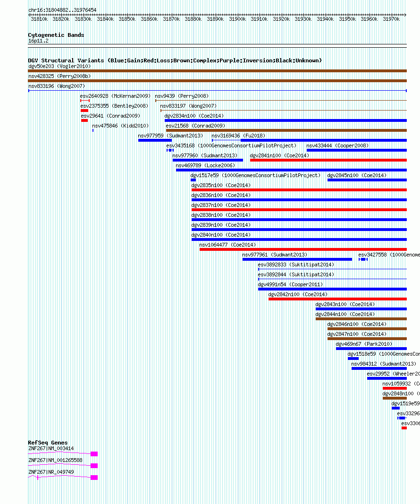The width and height of the screenshot is (420, 504).
Task: Click the nsv977960 (Sudmant2013) label
Action: [x=205, y=155]
